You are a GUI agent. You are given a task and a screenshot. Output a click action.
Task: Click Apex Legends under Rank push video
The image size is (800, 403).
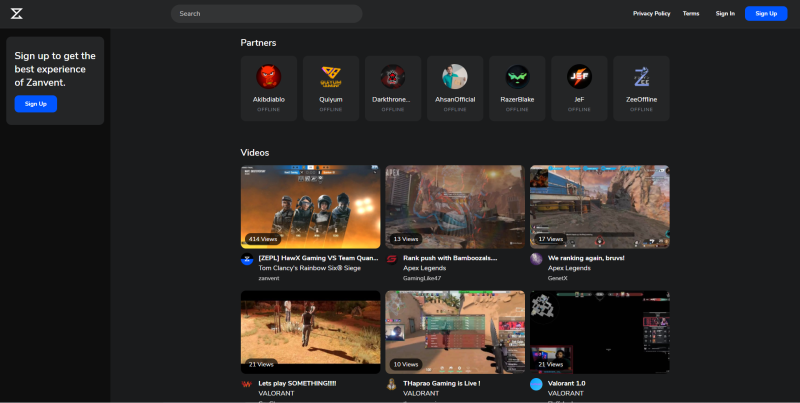[424, 268]
